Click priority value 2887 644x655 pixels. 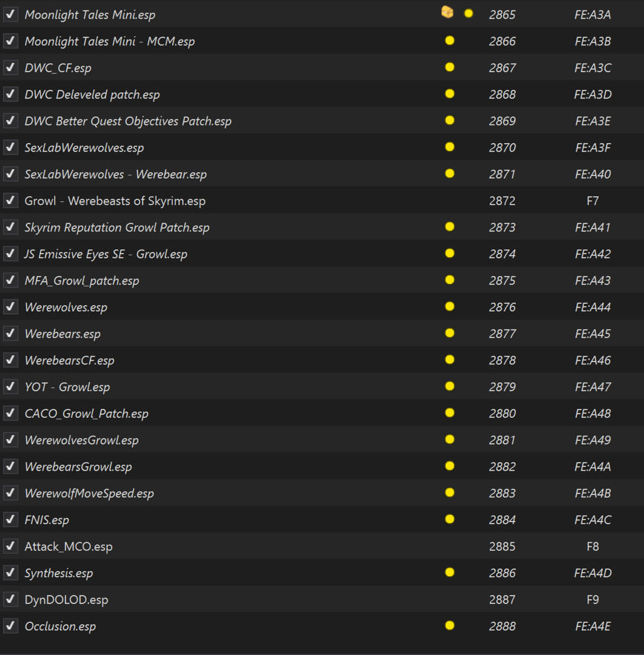pyautogui.click(x=503, y=600)
